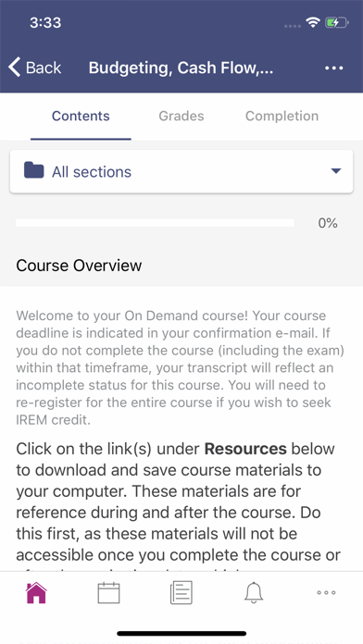This screenshot has height=644, width=363.
Task: Open the bottom bar more options dots
Action: coord(326,593)
